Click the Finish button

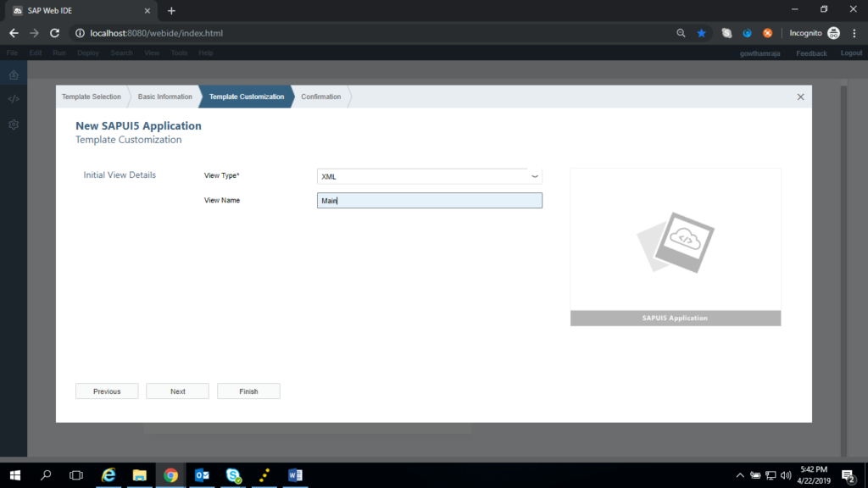point(248,391)
